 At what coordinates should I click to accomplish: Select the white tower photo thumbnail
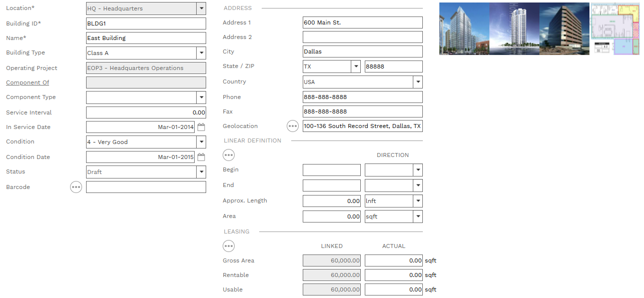pyautogui.click(x=514, y=28)
